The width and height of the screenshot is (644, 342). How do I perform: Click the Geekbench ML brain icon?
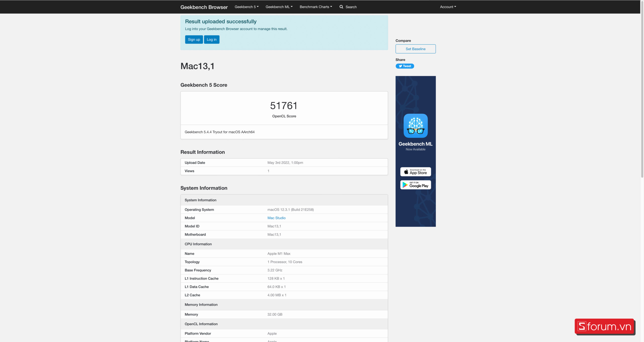(x=416, y=126)
